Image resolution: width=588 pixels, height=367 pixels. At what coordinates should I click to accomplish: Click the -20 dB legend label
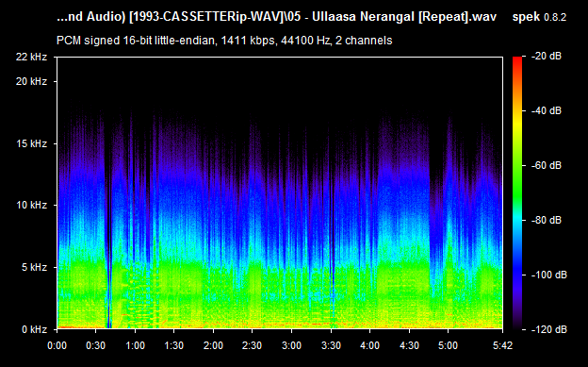coord(547,56)
